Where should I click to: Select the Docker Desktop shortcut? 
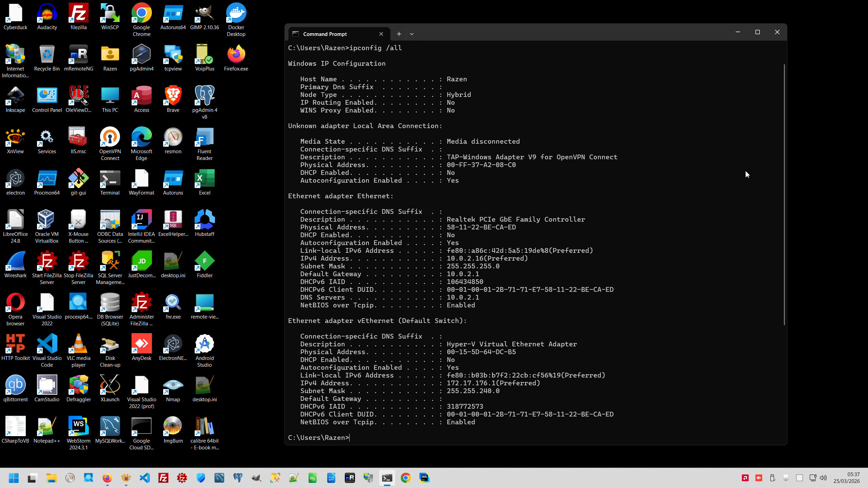[x=236, y=14]
